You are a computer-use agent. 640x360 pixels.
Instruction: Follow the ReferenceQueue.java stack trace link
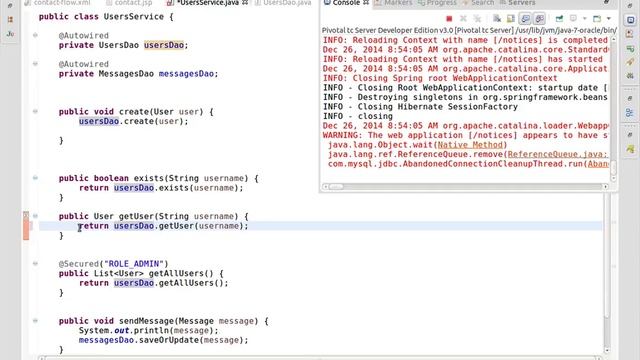[558, 154]
